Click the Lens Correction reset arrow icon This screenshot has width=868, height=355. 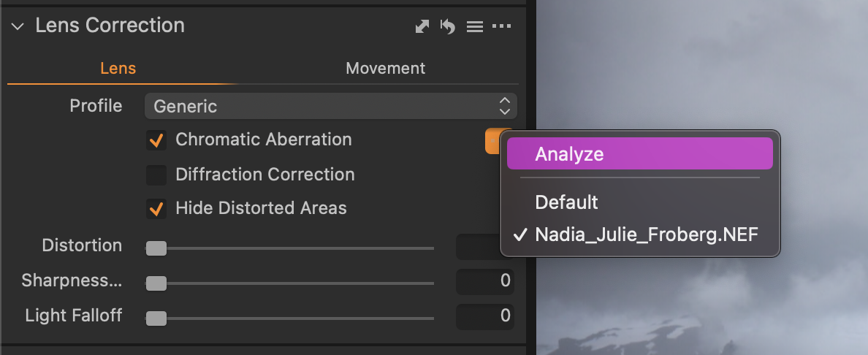coord(448,26)
